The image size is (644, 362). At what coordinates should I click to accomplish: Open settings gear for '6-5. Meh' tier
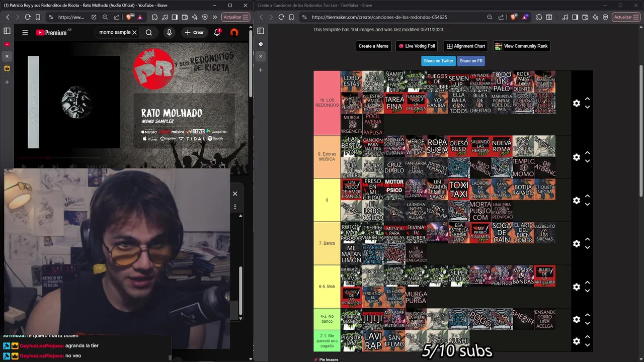pos(577,287)
